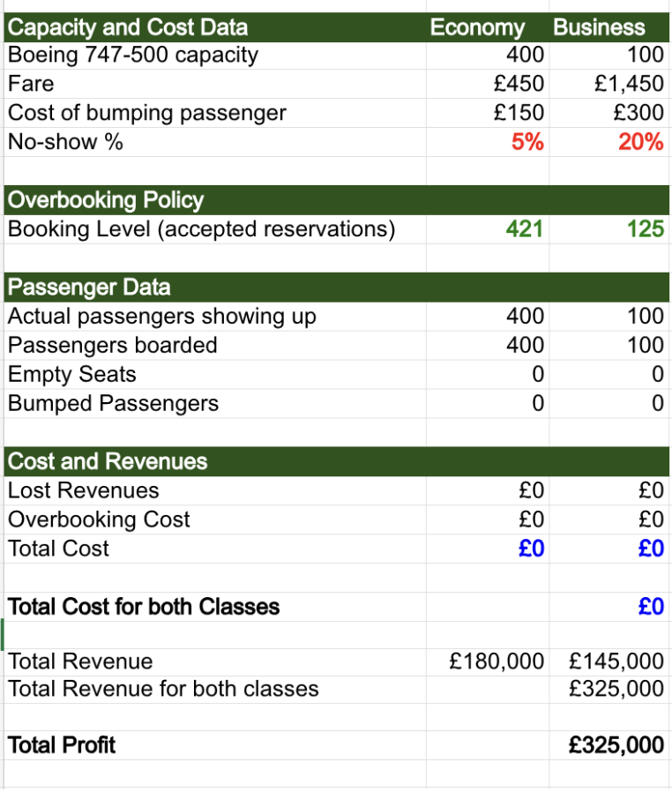Click the Boeing 747-500 capacity label
The width and height of the screenshot is (672, 792).
[x=133, y=55]
